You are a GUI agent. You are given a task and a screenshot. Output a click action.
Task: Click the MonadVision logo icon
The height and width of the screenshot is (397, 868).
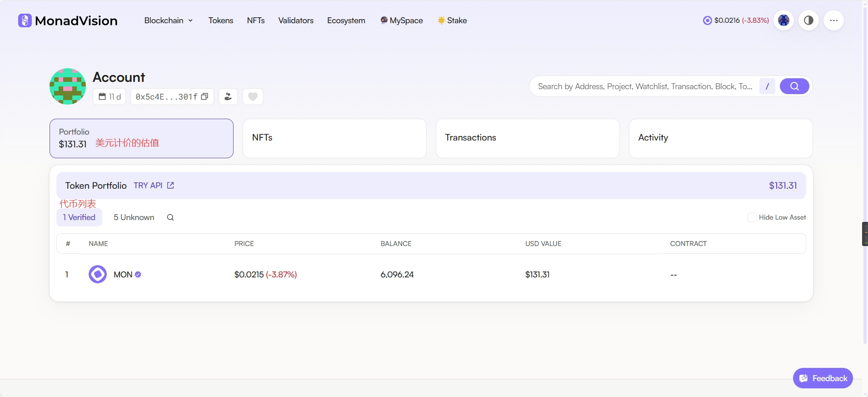tap(25, 20)
